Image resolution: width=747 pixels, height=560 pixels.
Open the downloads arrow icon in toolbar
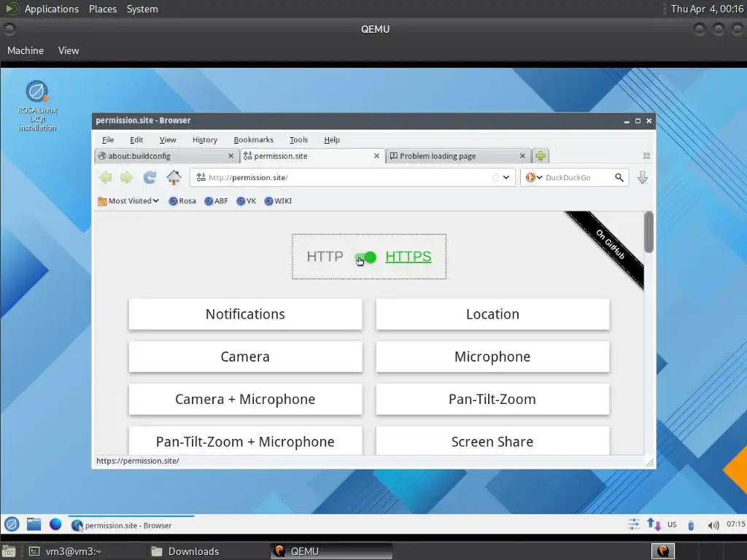pyautogui.click(x=642, y=178)
